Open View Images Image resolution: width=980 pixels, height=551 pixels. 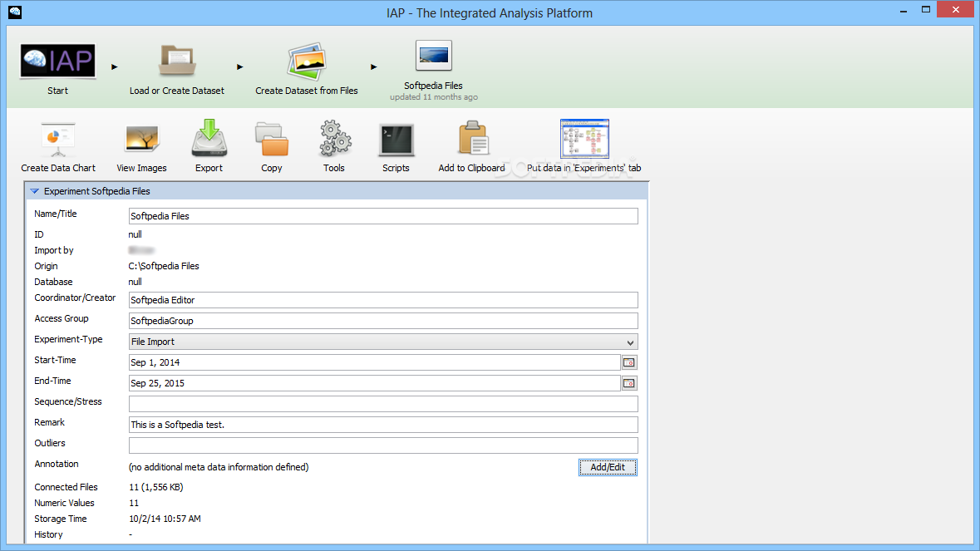point(142,140)
